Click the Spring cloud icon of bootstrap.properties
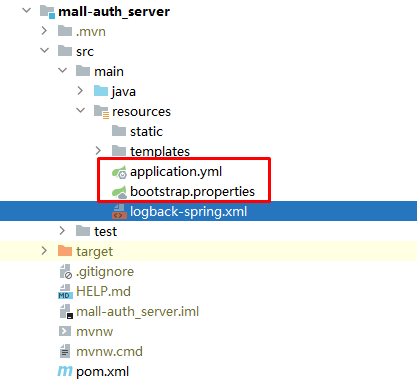Image resolution: width=417 pixels, height=381 pixels. click(x=119, y=192)
